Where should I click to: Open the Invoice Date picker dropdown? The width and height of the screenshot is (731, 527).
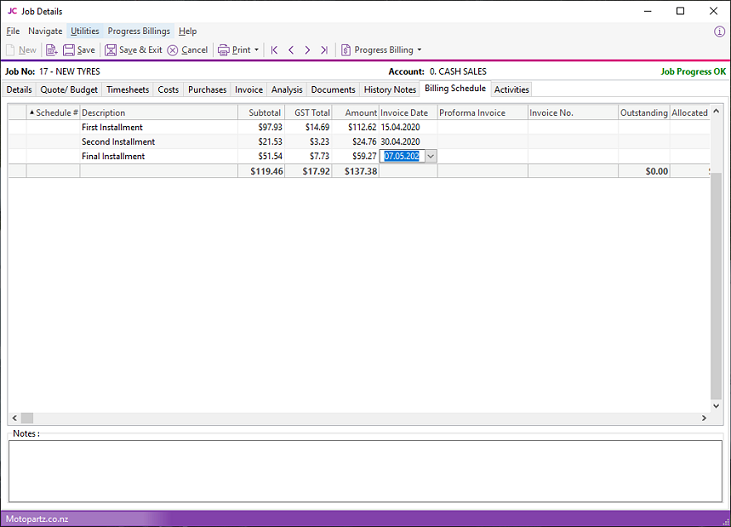pos(431,156)
